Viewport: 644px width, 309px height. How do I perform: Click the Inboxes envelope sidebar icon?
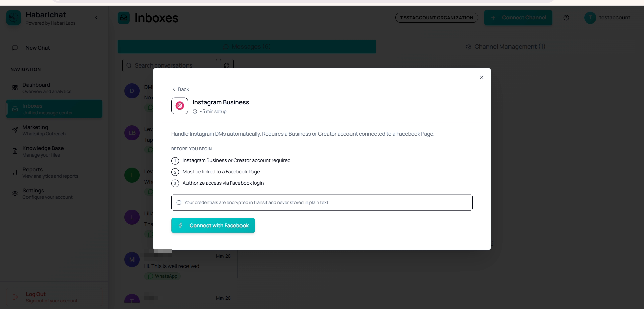click(x=15, y=109)
